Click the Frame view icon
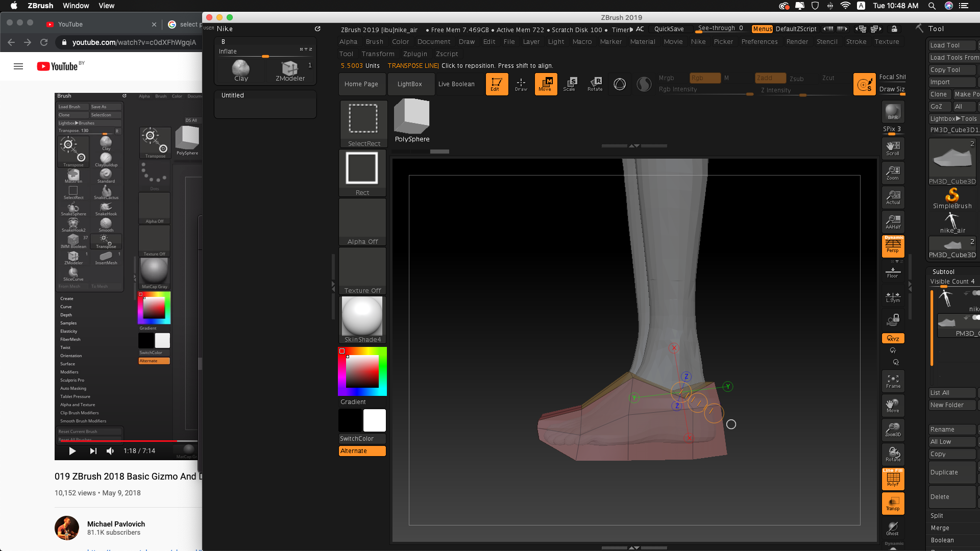This screenshot has height=551, width=980. pyautogui.click(x=893, y=381)
